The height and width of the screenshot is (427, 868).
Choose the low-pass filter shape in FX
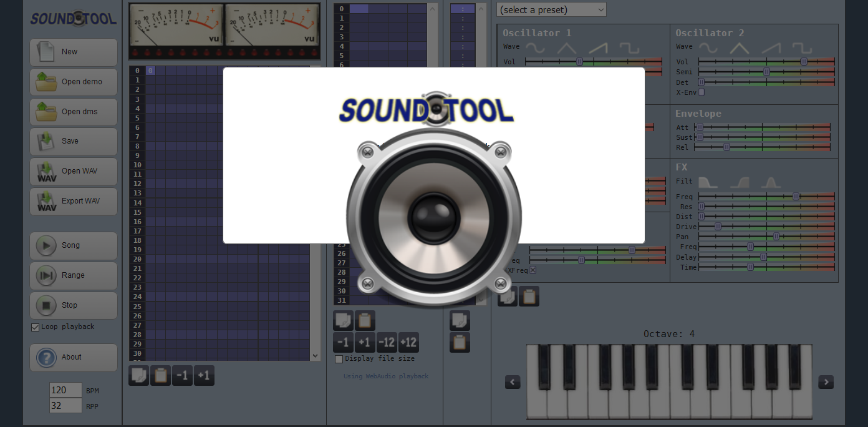pos(708,182)
